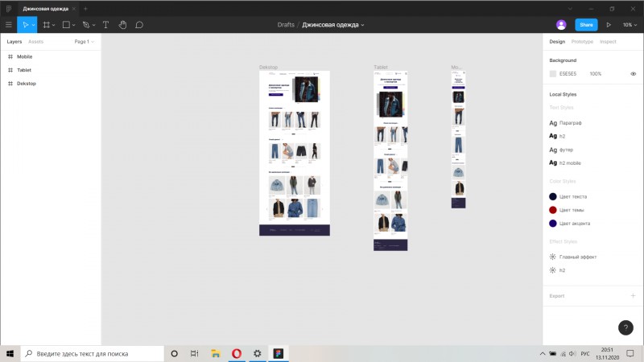This screenshot has width=644, height=362.
Task: Open the Figma main menu hamburger
Action: tap(9, 25)
